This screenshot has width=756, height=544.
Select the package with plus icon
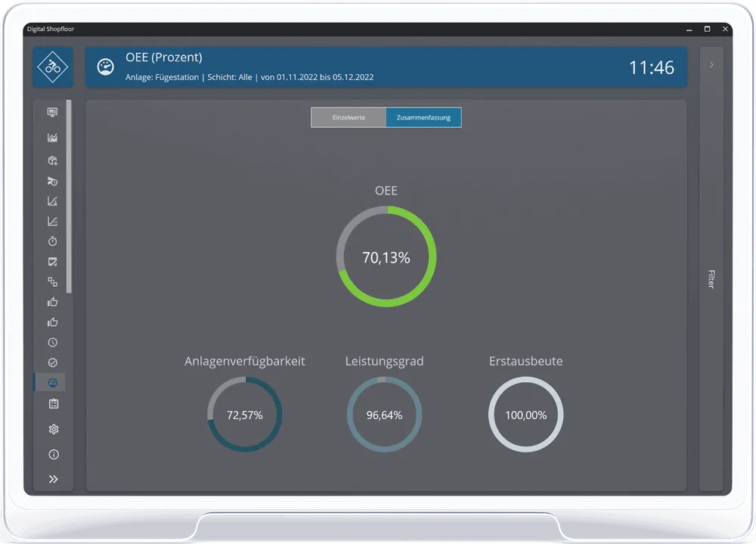pos(53,160)
